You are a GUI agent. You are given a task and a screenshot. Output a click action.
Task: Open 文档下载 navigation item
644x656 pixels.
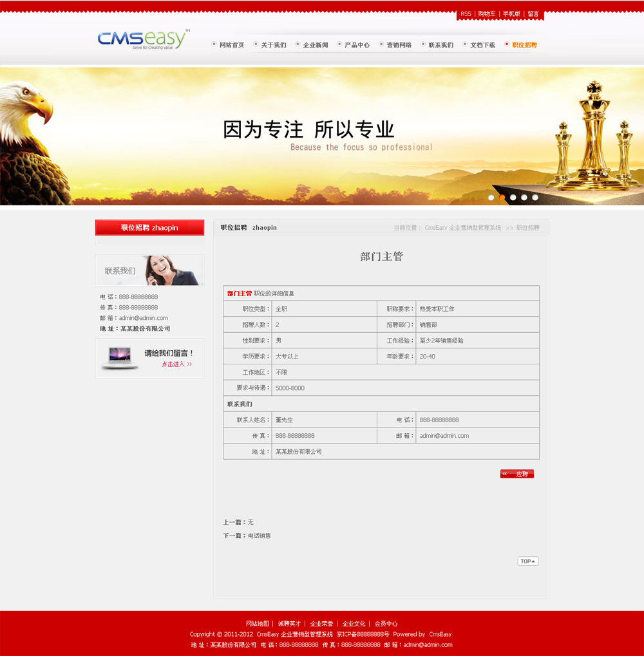482,45
